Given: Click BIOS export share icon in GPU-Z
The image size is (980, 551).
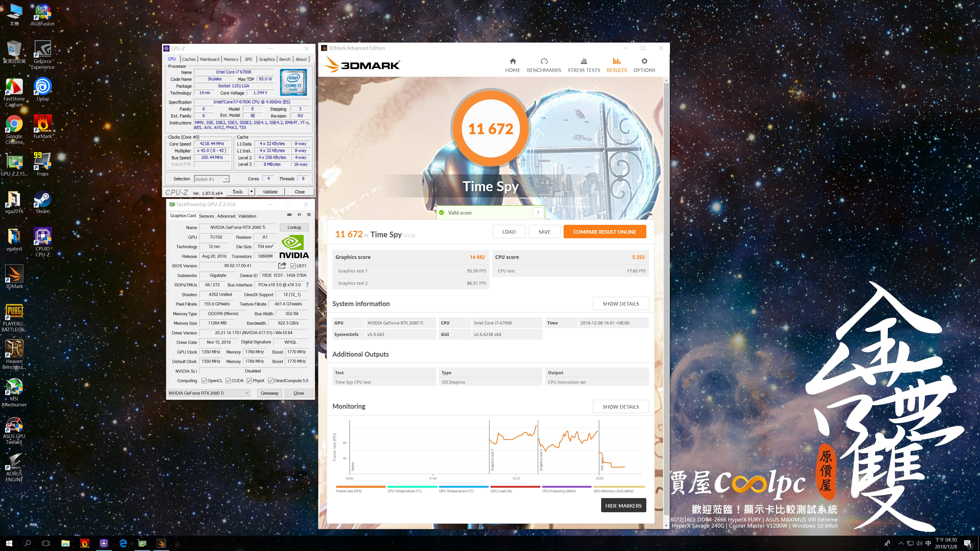Looking at the screenshot, I should pos(282,265).
